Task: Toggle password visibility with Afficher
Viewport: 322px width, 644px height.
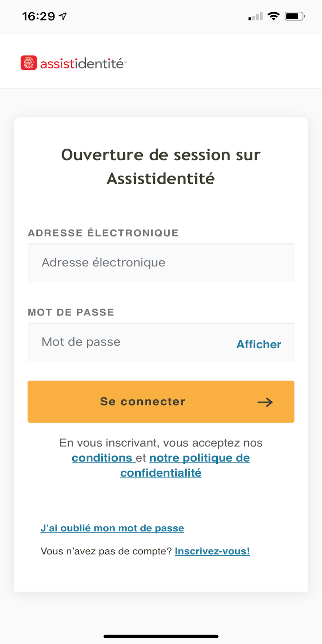Action: (259, 344)
